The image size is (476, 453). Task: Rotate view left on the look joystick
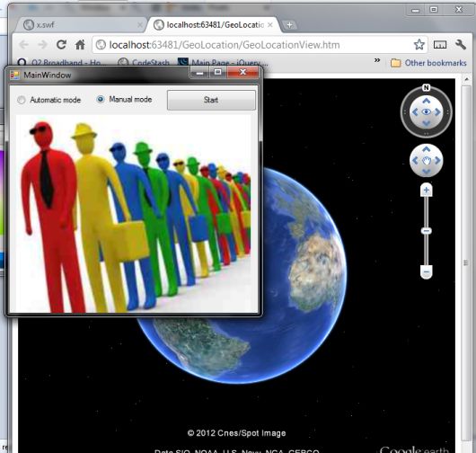coord(415,112)
